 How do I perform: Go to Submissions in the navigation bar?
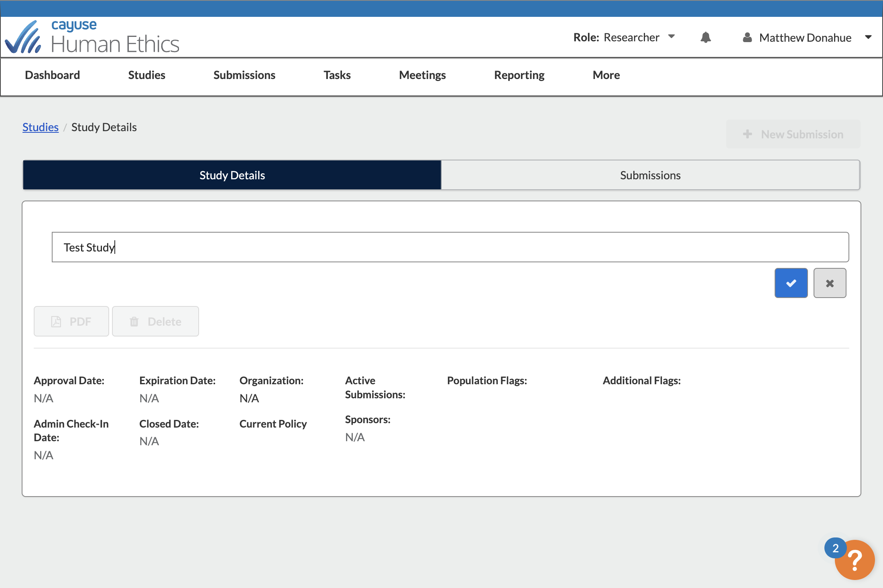tap(244, 75)
